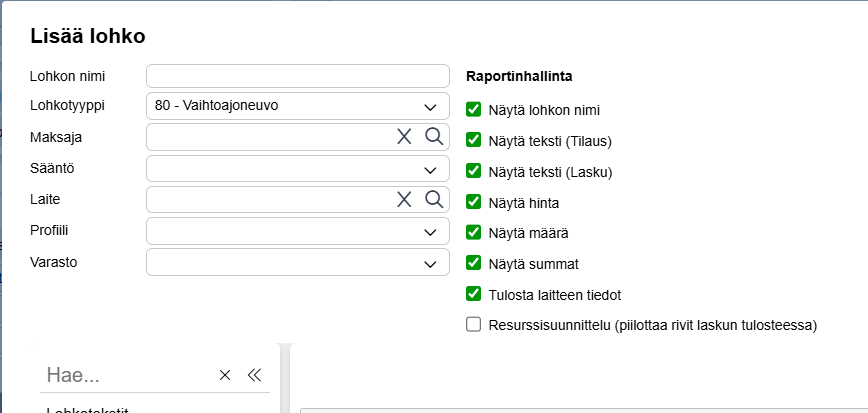Uncheck Näytä summat checkbox
868x413 pixels.
(474, 264)
